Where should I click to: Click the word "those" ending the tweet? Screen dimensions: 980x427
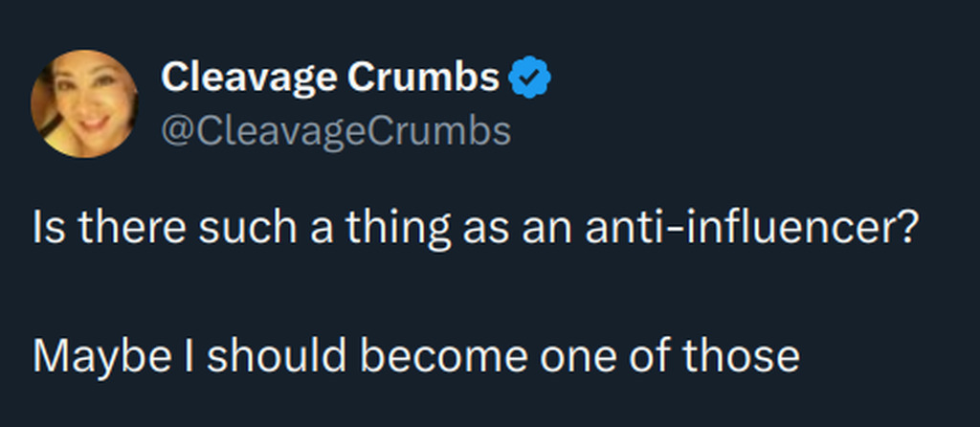click(735, 356)
